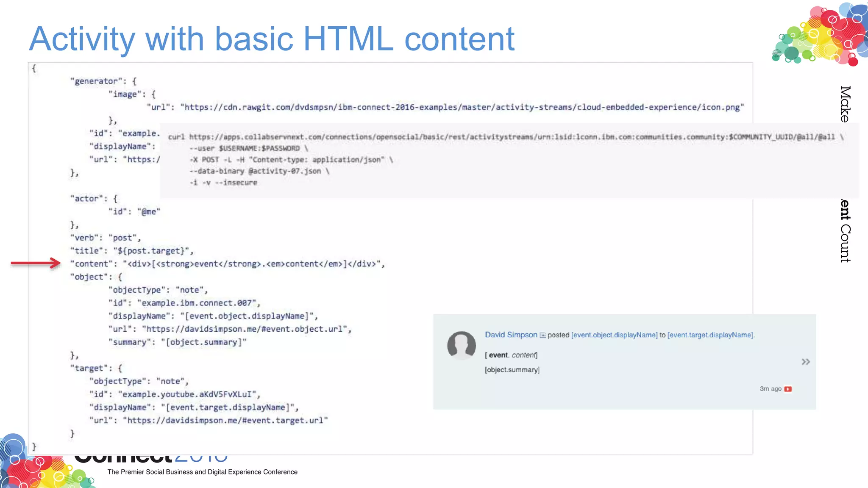Click the "-i -v --insecure" line

coord(223,183)
